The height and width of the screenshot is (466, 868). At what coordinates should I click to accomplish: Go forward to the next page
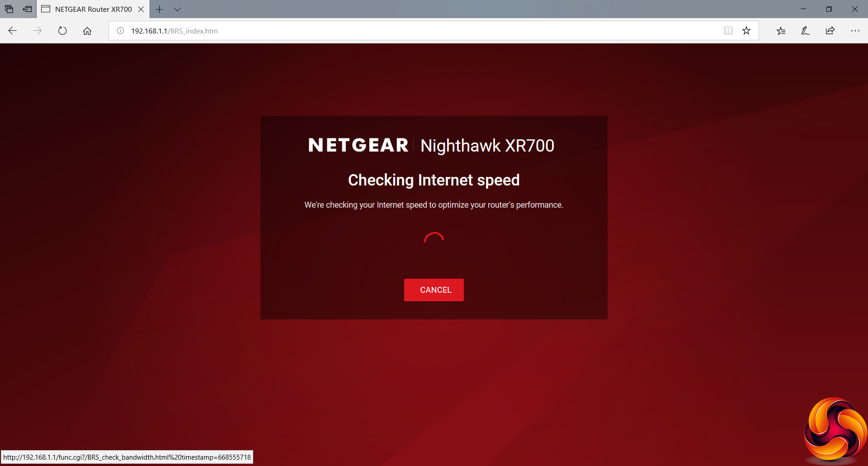[x=38, y=31]
